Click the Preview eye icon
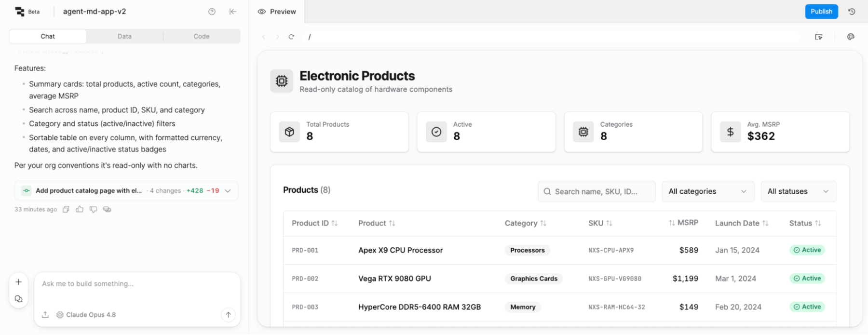This screenshot has width=868, height=335. point(262,12)
